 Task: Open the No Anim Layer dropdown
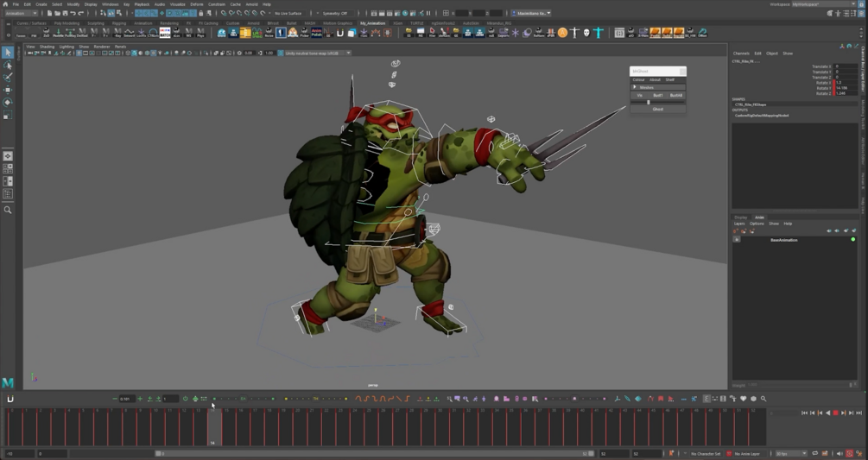click(x=748, y=453)
